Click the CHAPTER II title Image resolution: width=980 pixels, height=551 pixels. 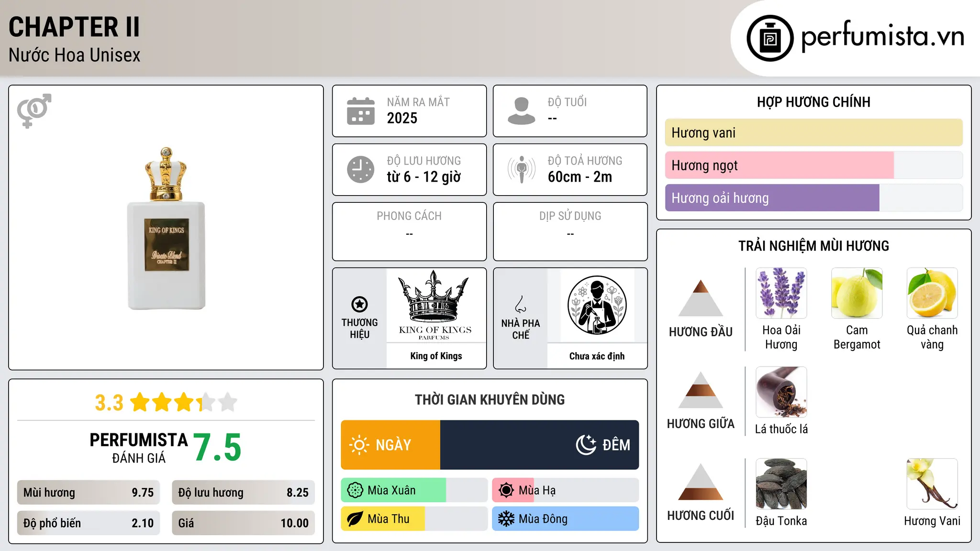point(74,27)
